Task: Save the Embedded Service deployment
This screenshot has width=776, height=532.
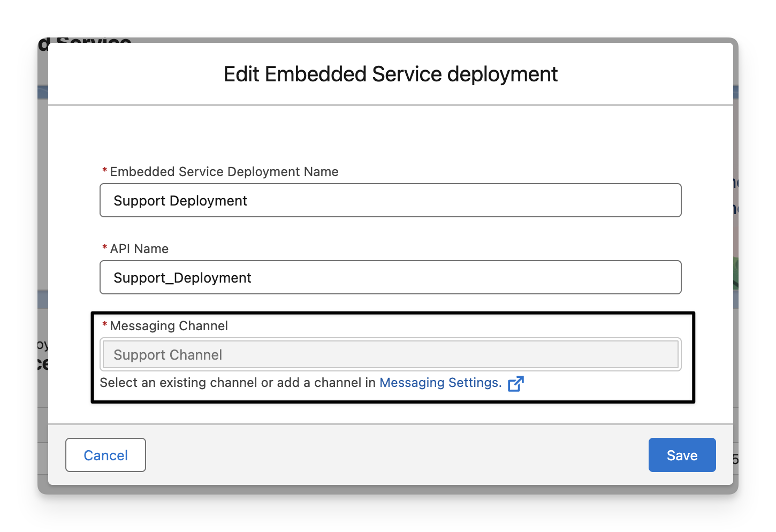Action: (682, 455)
